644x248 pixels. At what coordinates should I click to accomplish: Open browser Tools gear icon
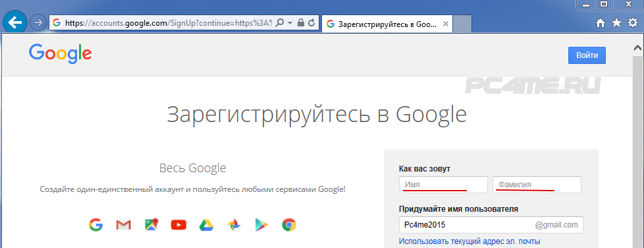(633, 23)
